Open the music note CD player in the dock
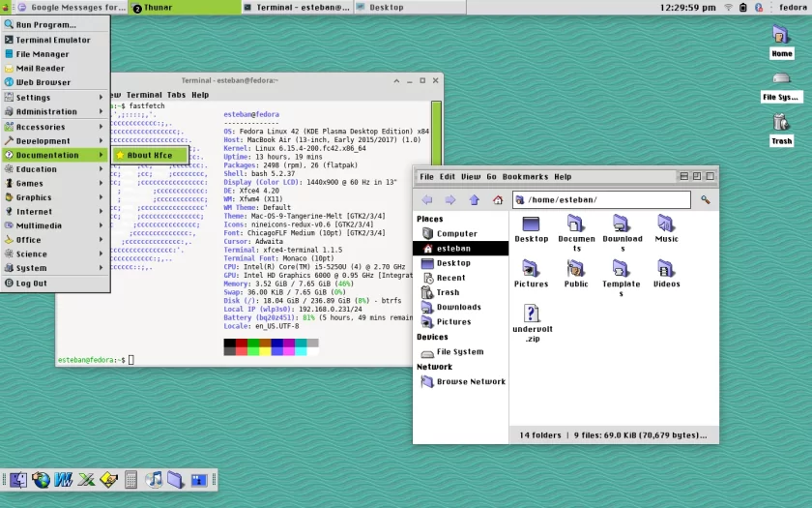Image resolution: width=812 pixels, height=508 pixels. (154, 480)
